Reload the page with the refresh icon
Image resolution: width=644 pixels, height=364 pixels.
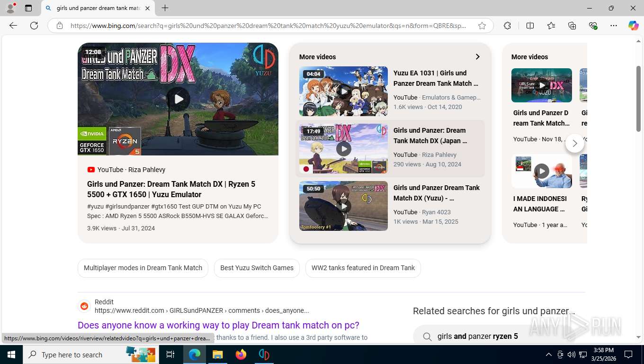point(34,26)
